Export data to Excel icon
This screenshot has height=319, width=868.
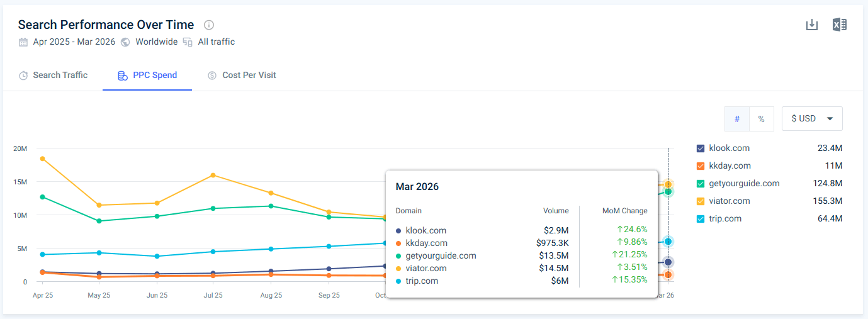coord(839,25)
